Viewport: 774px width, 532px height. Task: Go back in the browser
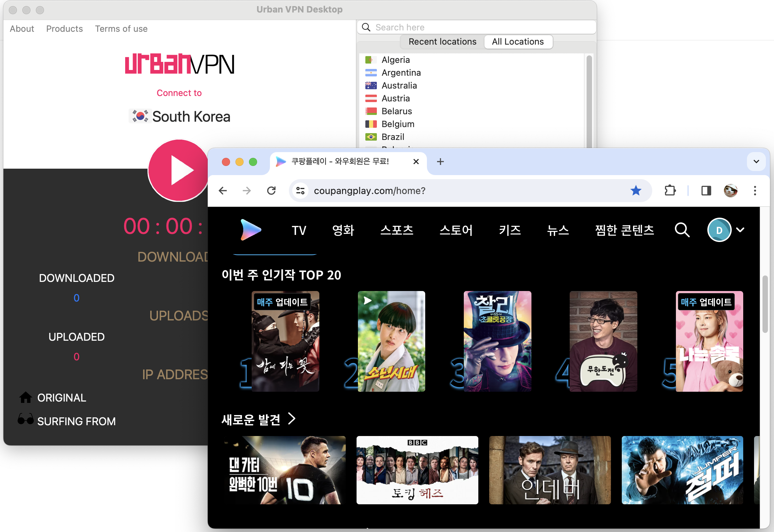(223, 191)
